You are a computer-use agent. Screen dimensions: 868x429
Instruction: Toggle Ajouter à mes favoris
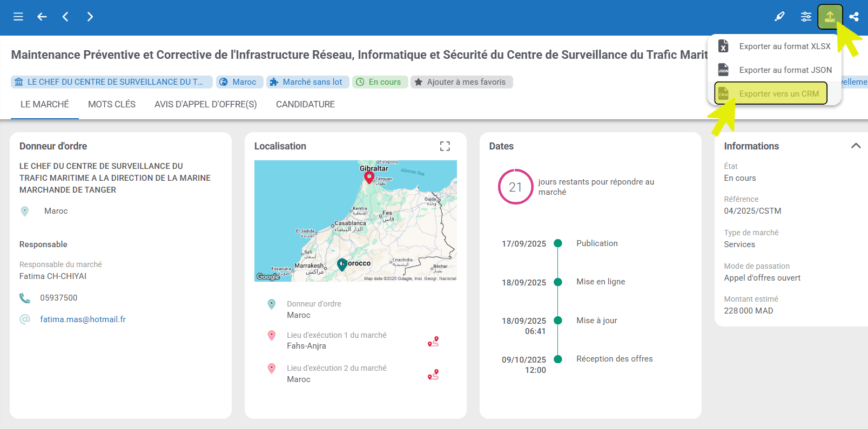[x=461, y=82]
